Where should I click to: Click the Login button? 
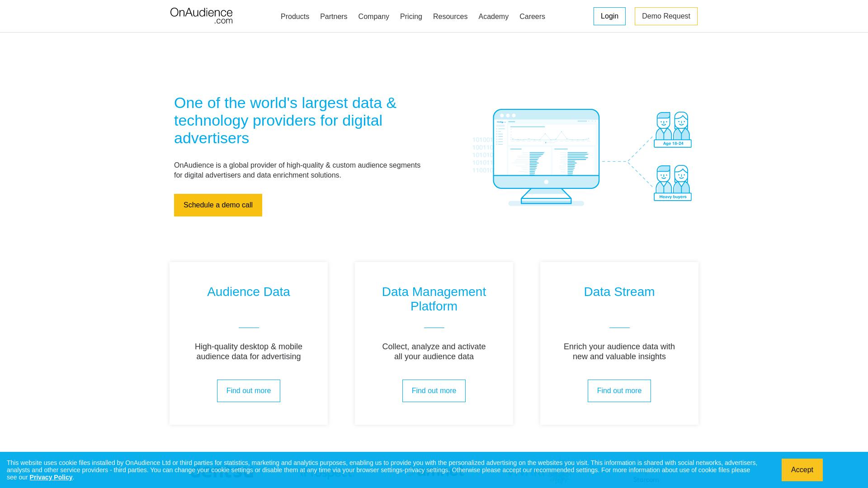pos(609,16)
